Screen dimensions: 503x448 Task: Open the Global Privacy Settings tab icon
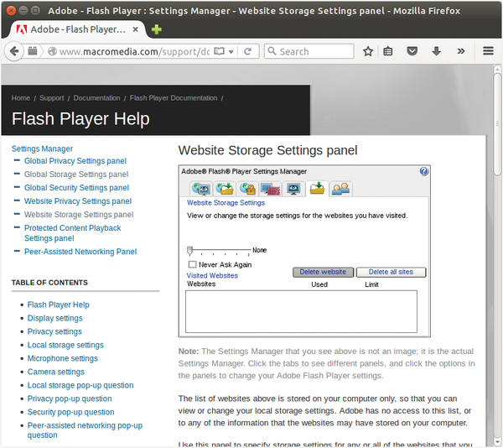coord(201,189)
